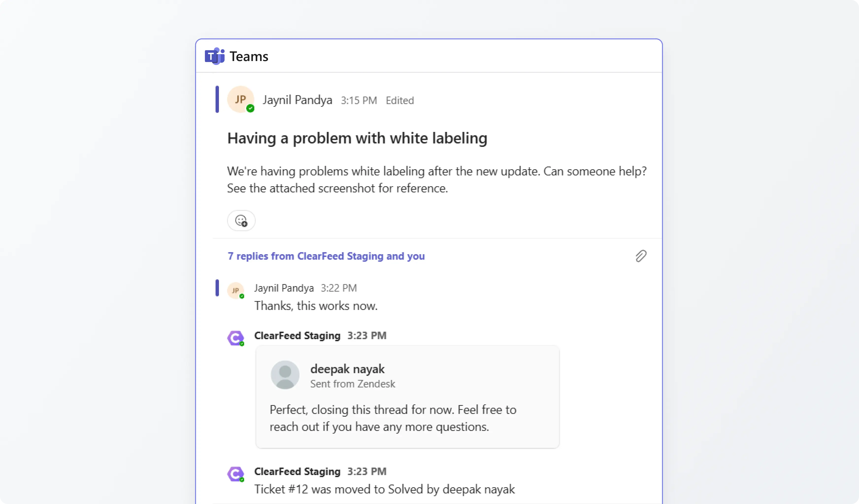This screenshot has width=859, height=504.
Task: Click ClearFeed Staging avatar on Ticket #12 message
Action: 235,474
